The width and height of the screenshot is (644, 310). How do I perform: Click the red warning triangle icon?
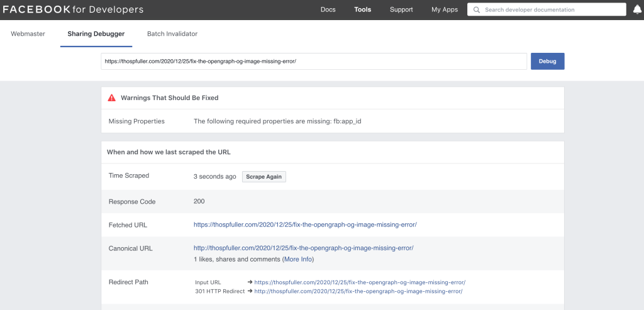click(x=112, y=97)
